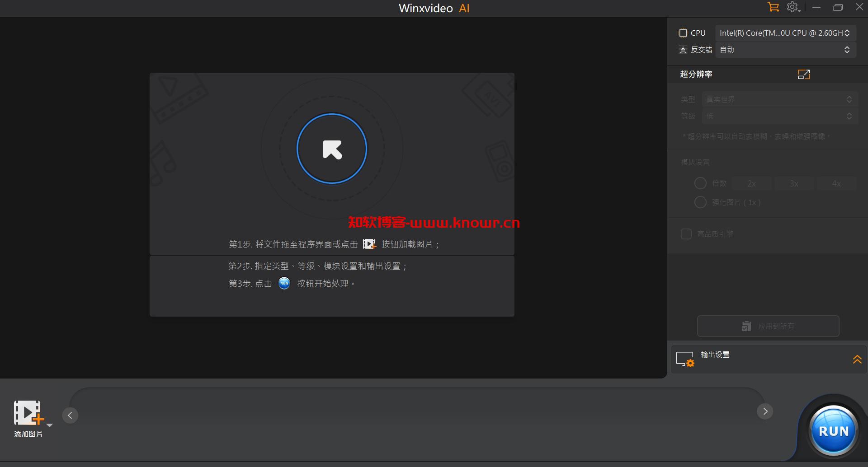
Task: Open the arrow dropdown next to 添加图片
Action: [50, 425]
